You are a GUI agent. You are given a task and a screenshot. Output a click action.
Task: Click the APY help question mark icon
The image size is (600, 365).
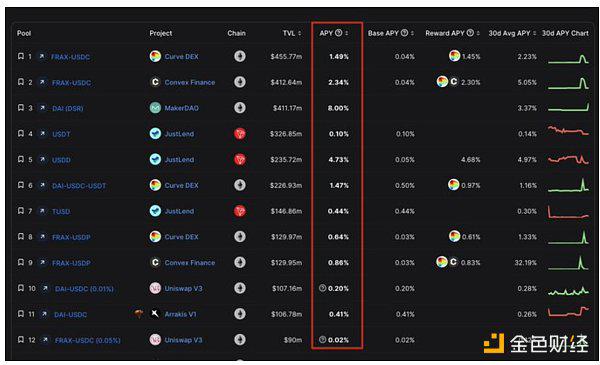339,33
